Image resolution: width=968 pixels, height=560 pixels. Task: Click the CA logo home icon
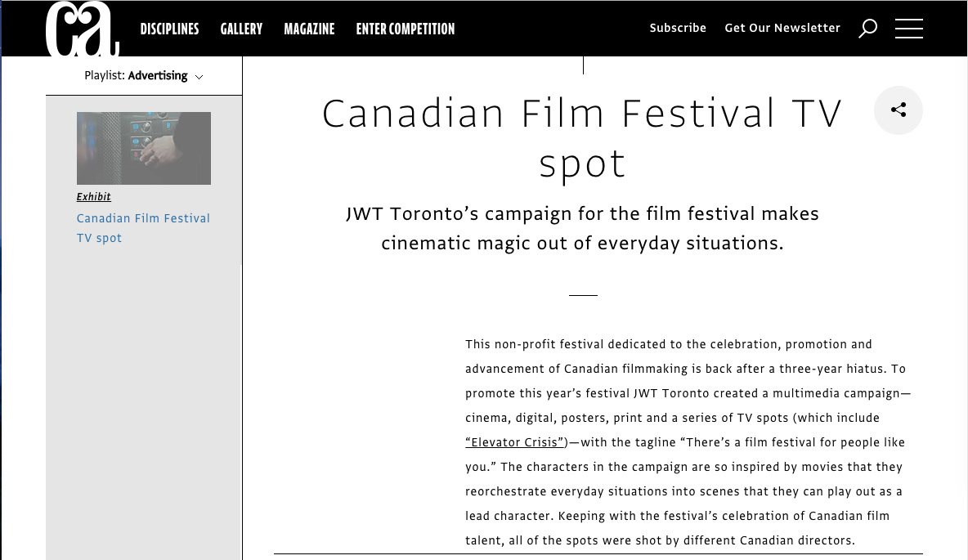coord(82,29)
